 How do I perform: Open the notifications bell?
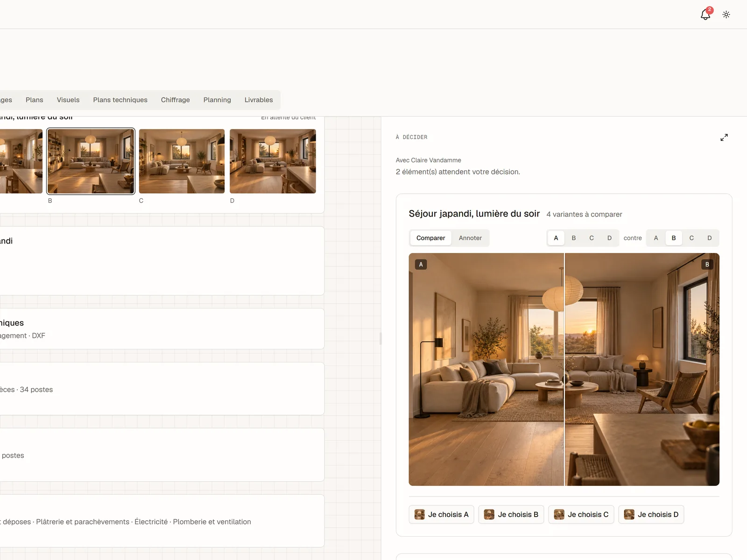point(705,14)
